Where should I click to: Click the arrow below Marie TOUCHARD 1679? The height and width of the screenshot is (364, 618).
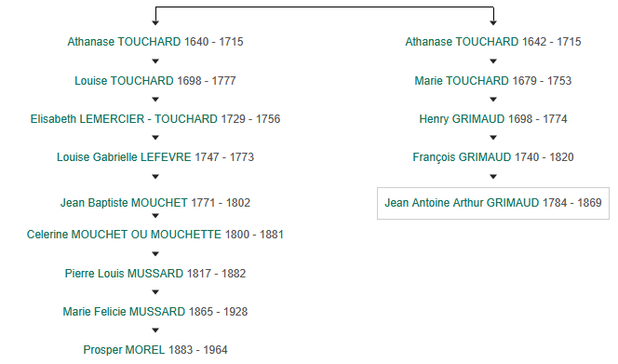pyautogui.click(x=493, y=100)
